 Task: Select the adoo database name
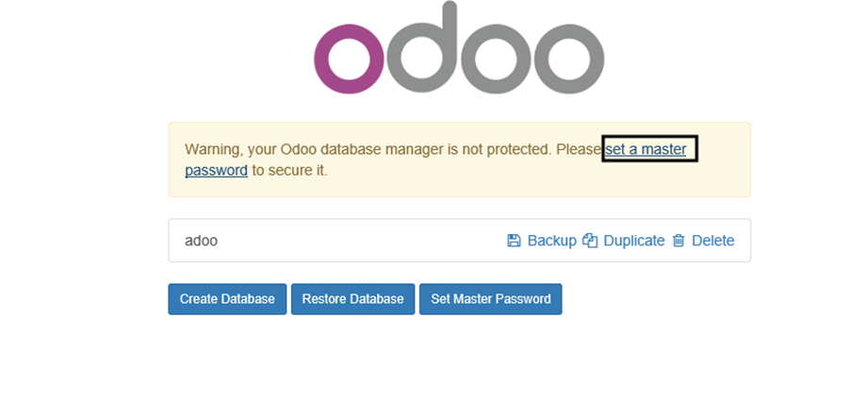201,241
